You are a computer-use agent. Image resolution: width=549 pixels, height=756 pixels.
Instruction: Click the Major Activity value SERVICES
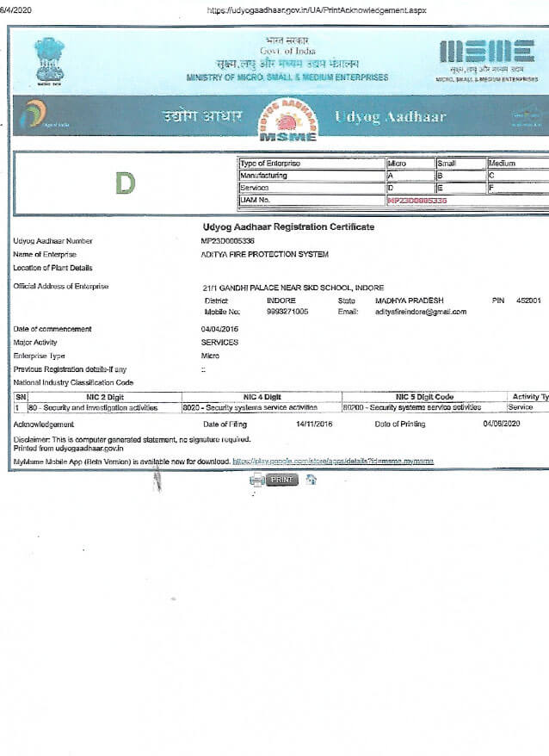(219, 343)
